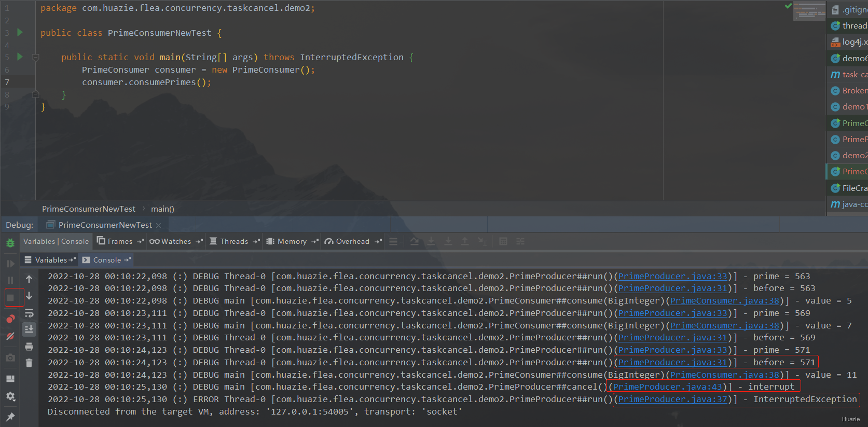Open the Watches debugger tab

[x=171, y=241]
